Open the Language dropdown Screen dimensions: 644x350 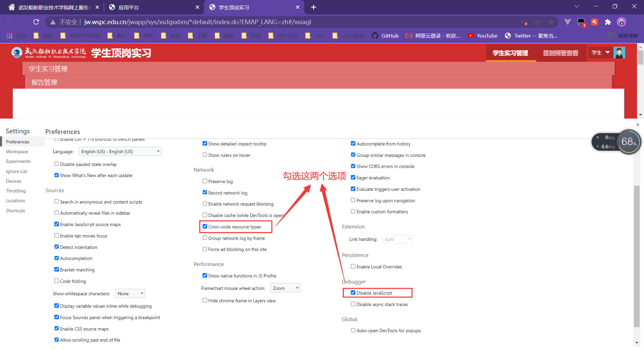coord(120,151)
